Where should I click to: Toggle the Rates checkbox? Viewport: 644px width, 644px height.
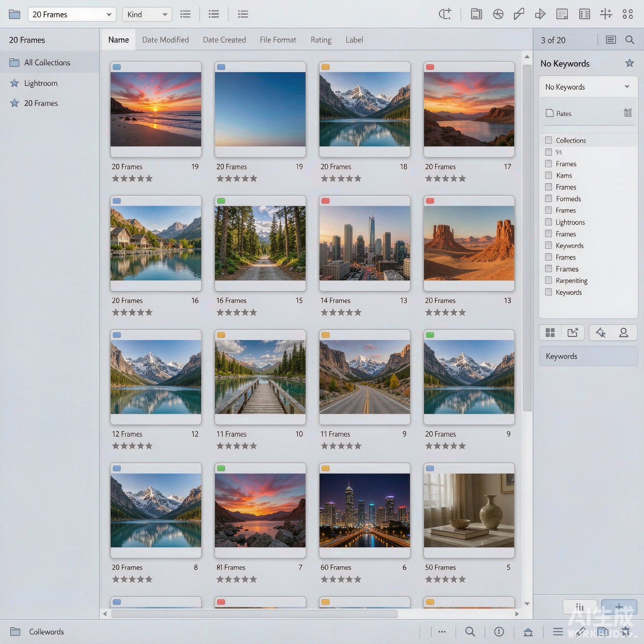coord(549,113)
